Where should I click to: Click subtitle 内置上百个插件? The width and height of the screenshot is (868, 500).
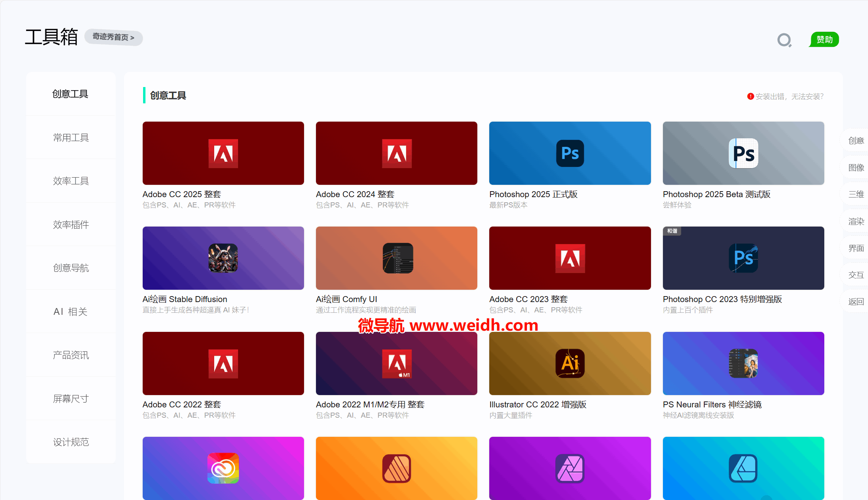(x=688, y=310)
